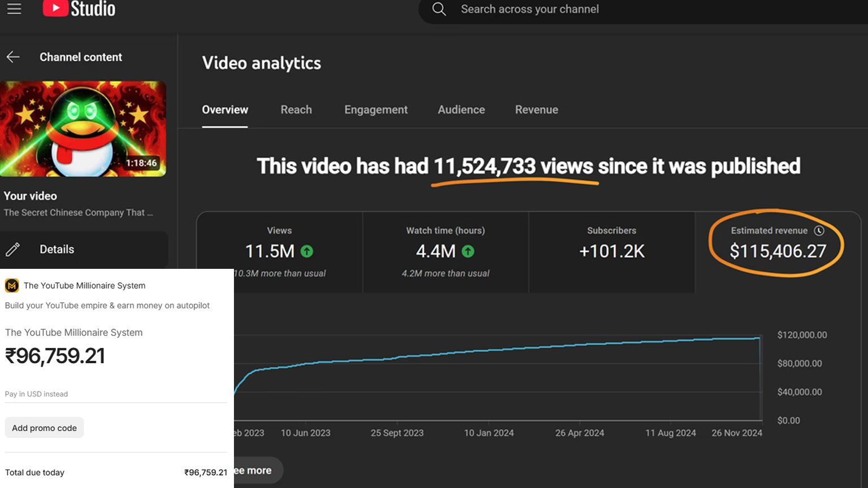Click the 4.2M more than usual text
The width and height of the screenshot is (868, 488).
click(445, 273)
